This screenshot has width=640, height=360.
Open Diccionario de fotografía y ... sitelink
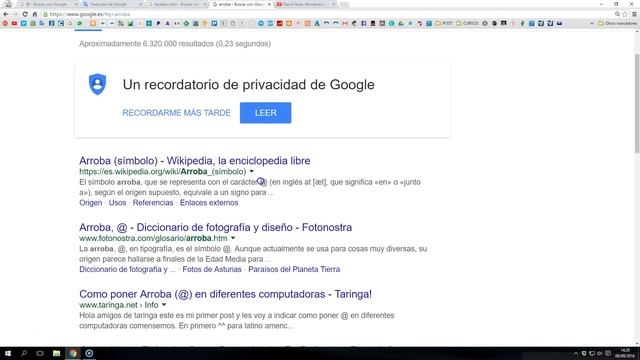tap(127, 269)
